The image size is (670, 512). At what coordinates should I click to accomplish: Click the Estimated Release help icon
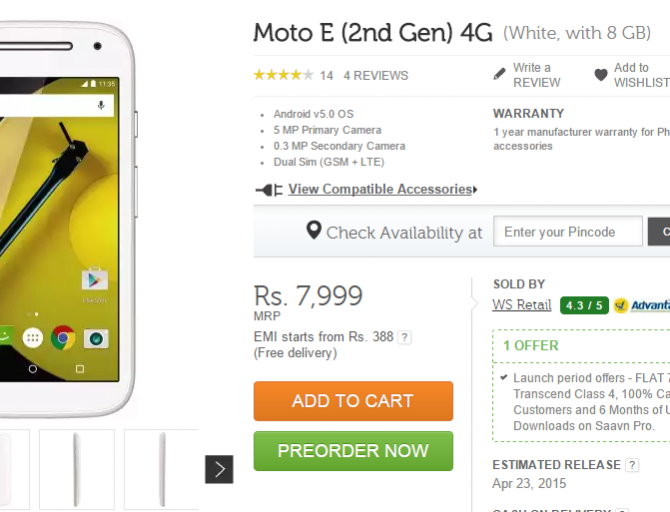(x=632, y=465)
